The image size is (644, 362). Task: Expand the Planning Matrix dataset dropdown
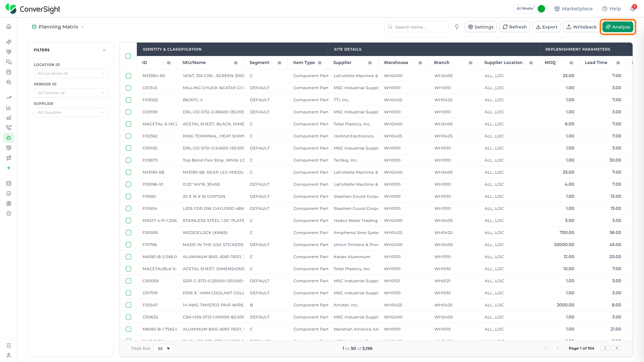[58, 27]
